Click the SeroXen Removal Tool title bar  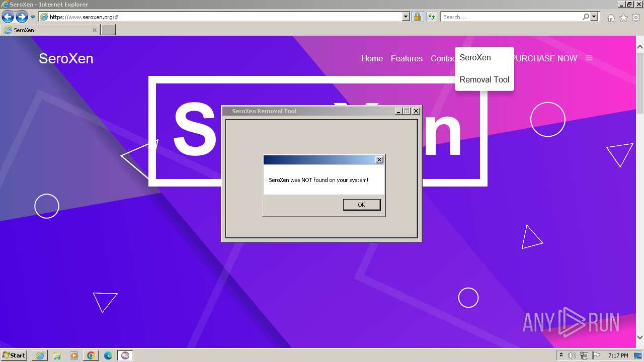tap(308, 111)
